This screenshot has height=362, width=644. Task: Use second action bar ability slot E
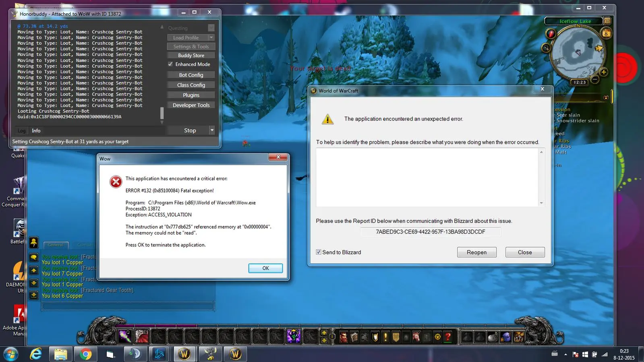[x=141, y=336]
